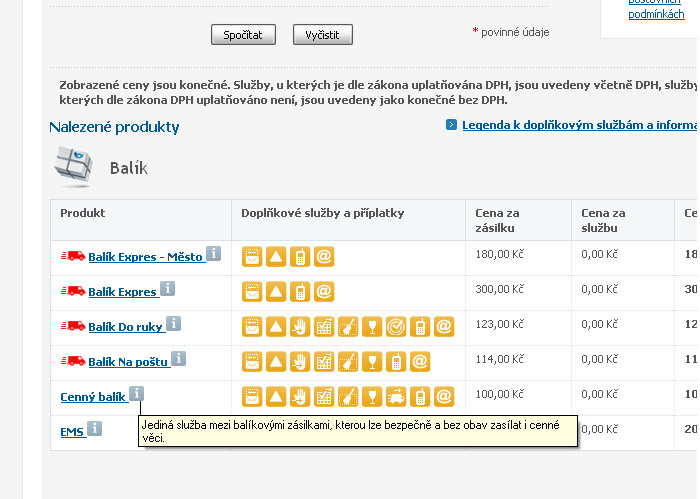Screen dimensions: 700x499
Task: Click the hand icon in Balík Na poštu row
Action: [x=300, y=362]
